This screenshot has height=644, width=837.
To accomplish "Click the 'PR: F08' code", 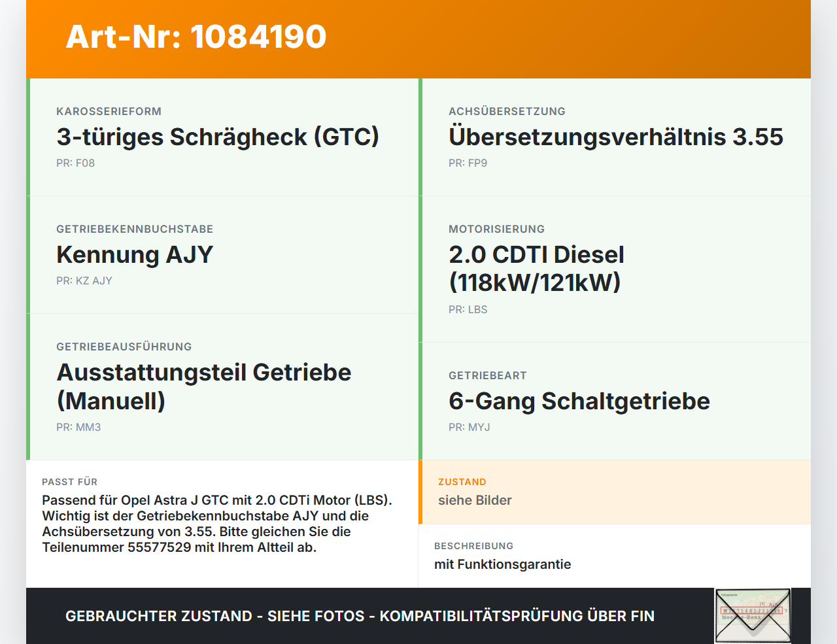I will click(x=75, y=163).
